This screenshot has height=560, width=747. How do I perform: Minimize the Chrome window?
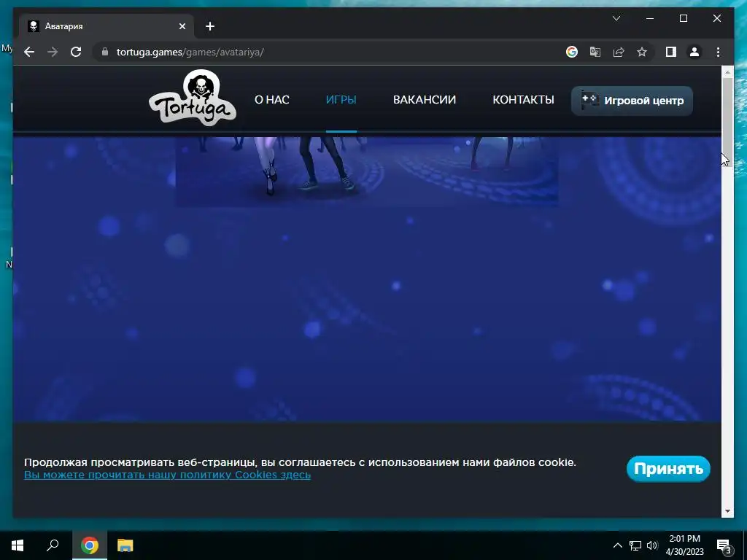[650, 18]
